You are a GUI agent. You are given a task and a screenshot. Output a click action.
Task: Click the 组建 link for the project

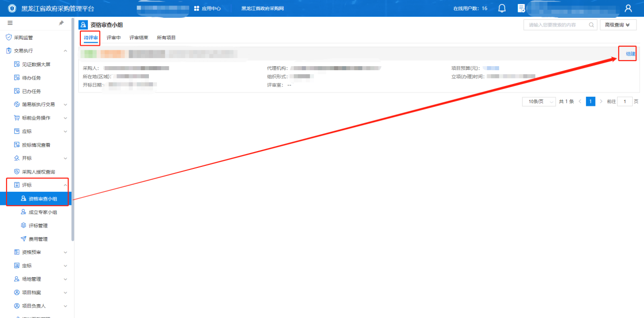[630, 53]
